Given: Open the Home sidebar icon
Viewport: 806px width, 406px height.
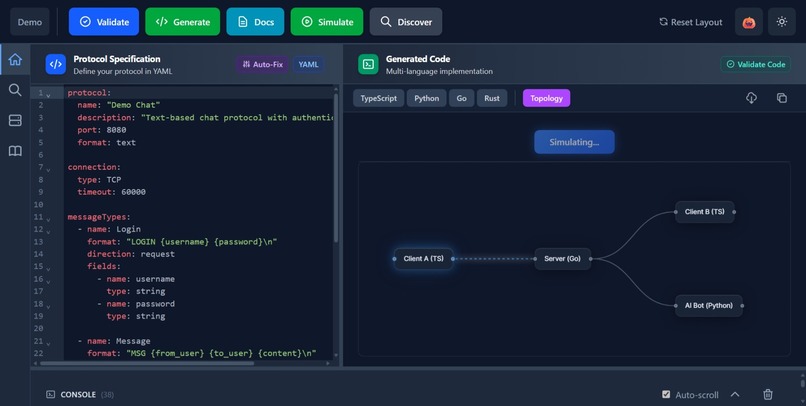Looking at the screenshot, I should 15,60.
